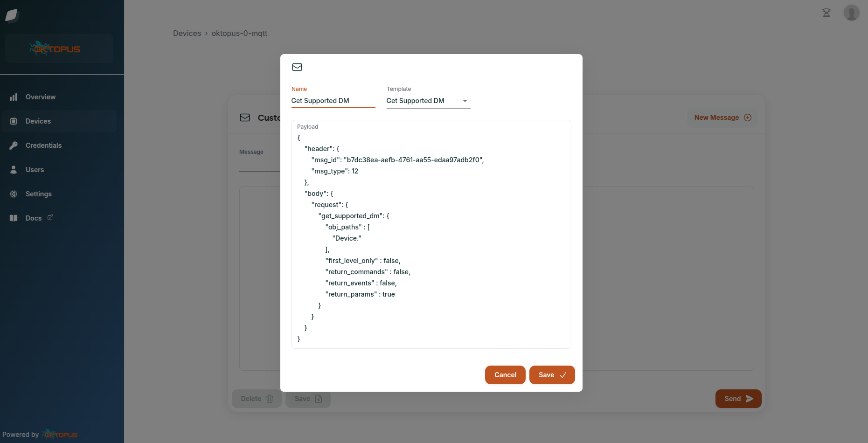Click the "Device." path value
Viewport: 868px width, 443px height.
click(x=347, y=238)
